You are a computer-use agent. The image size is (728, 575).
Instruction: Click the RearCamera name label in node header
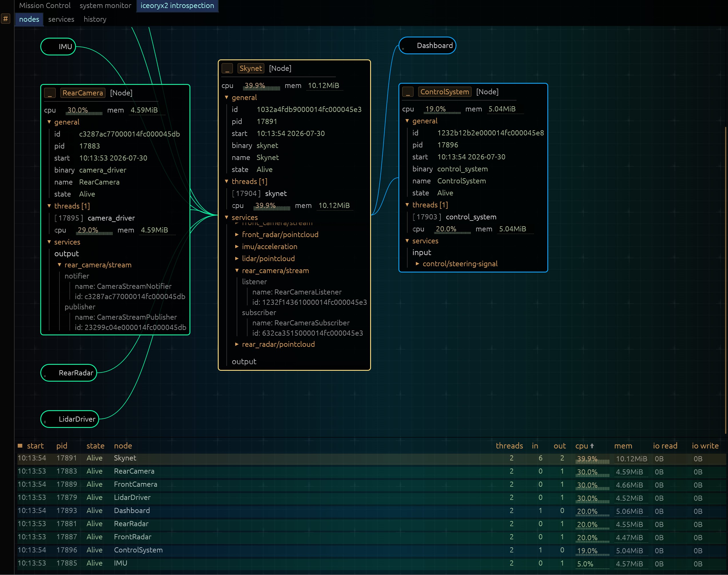coord(83,93)
